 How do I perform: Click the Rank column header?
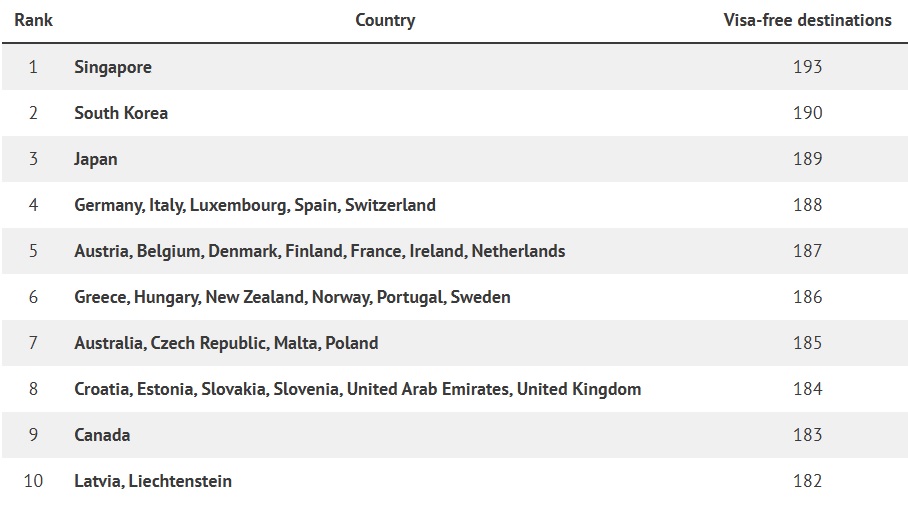coord(33,20)
